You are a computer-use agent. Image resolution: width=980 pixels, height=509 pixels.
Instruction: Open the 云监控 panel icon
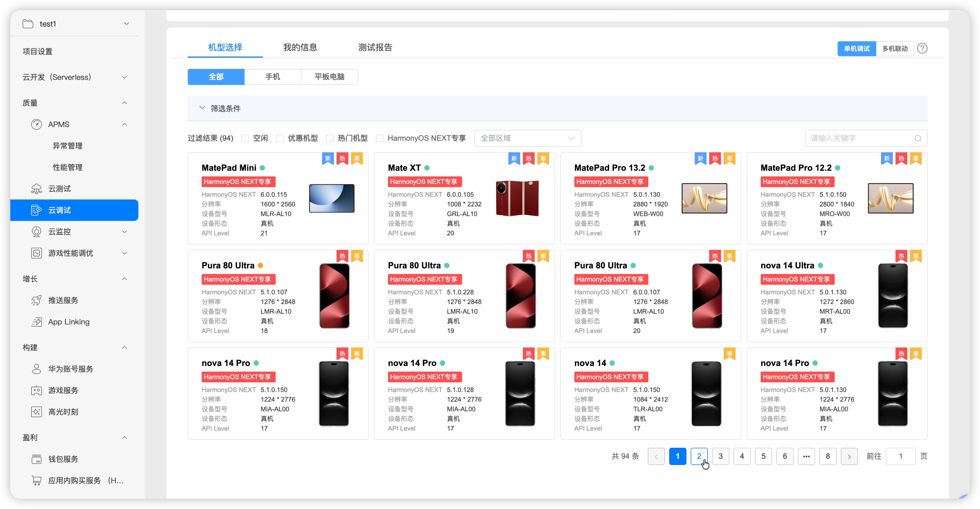pyautogui.click(x=37, y=232)
